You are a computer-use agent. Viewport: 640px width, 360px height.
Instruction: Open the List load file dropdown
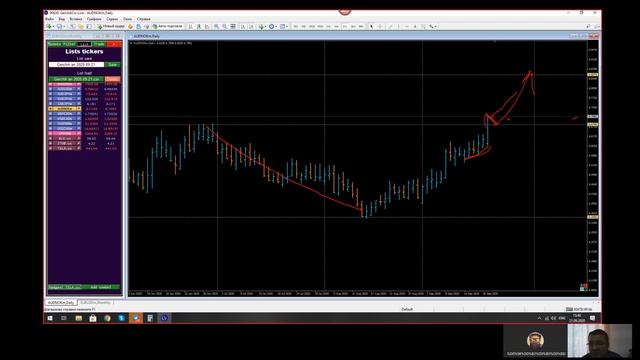76,79
